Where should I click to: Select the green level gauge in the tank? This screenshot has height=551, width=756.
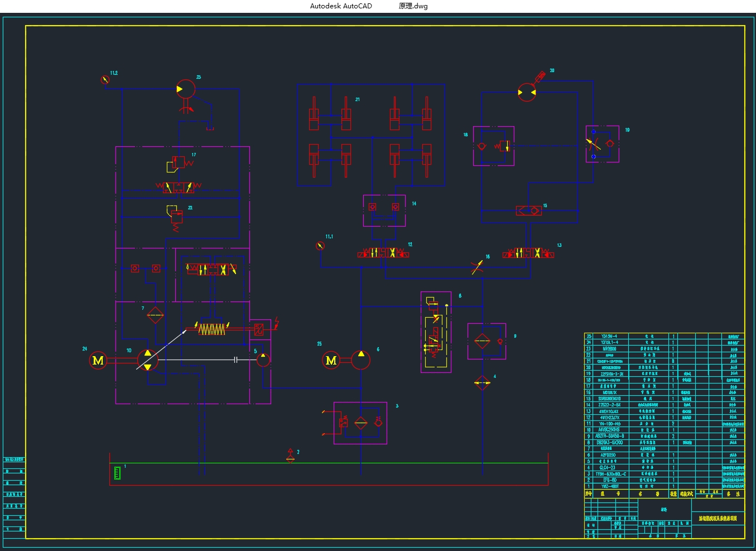[x=117, y=473]
